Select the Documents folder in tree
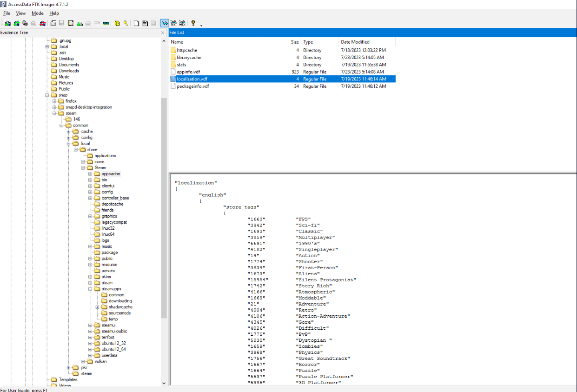Screen dimensions: 577x392 pos(69,65)
